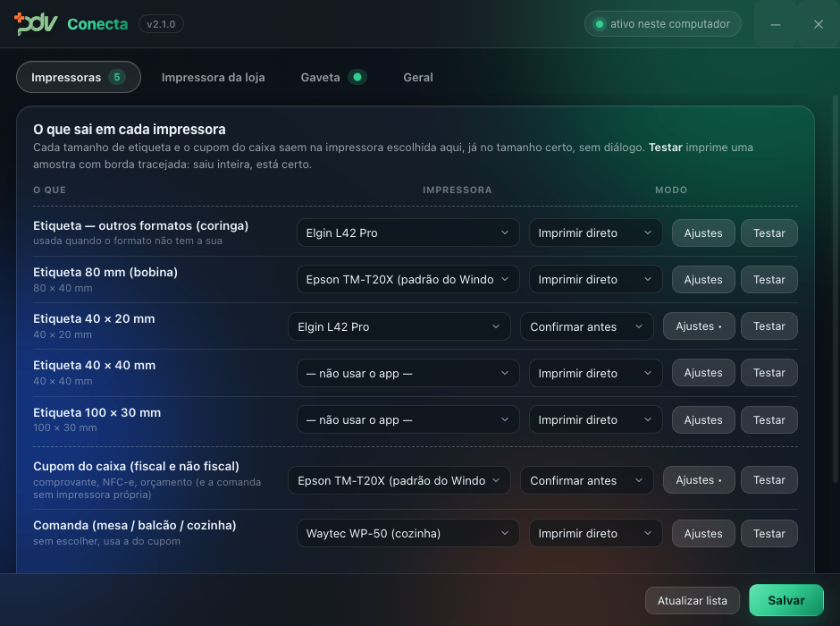Open mode dropdown for Etiqueta 40 × 40 mm
The image size is (840, 626).
596,373
